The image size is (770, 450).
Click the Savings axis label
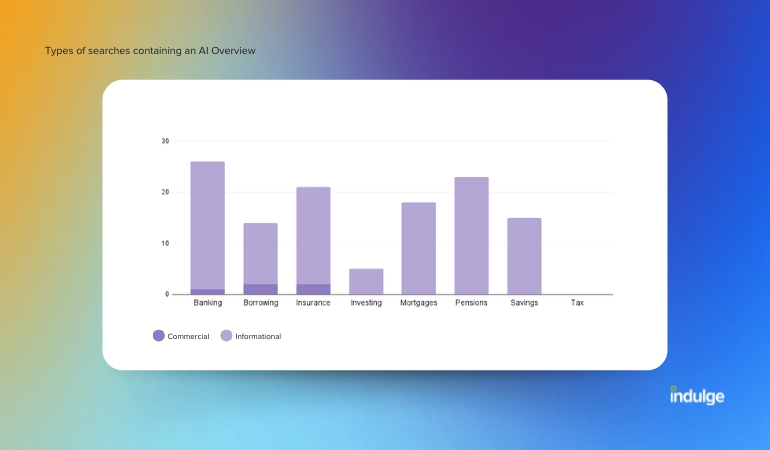click(524, 303)
